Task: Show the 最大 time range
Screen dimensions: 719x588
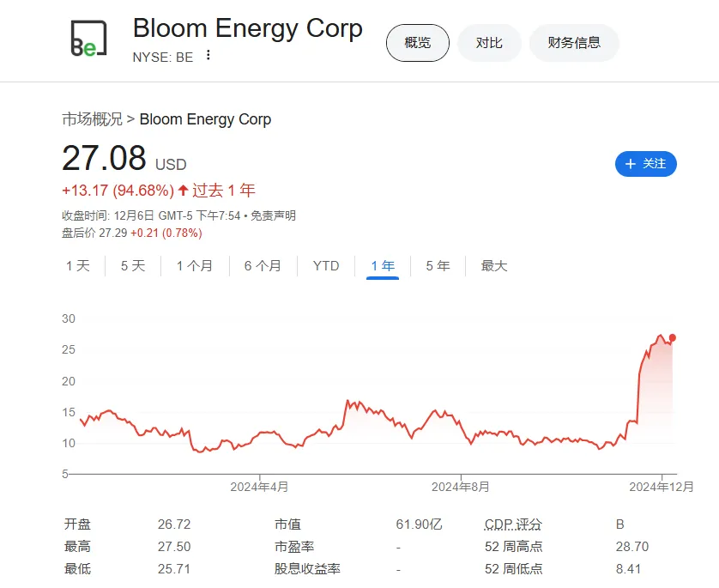Action: [x=494, y=266]
